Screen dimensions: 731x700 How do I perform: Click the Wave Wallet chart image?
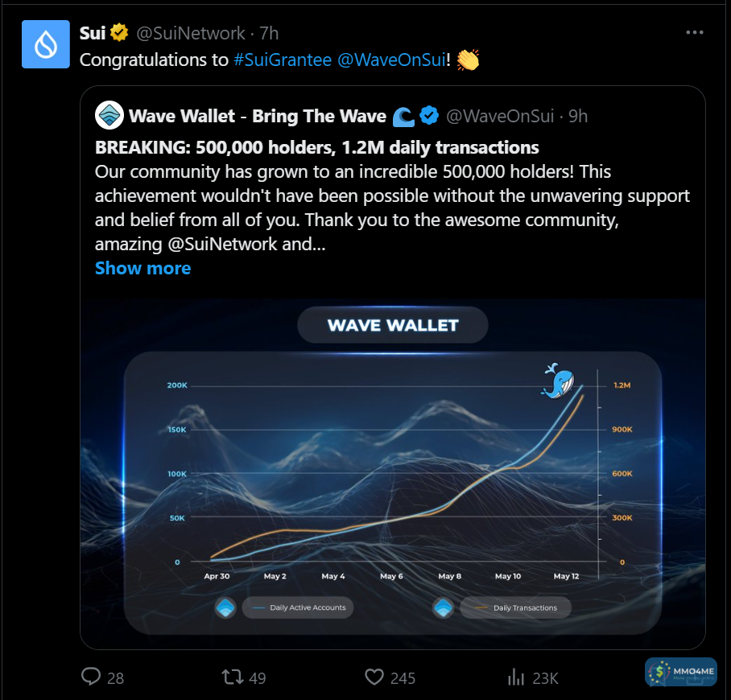pyautogui.click(x=393, y=473)
